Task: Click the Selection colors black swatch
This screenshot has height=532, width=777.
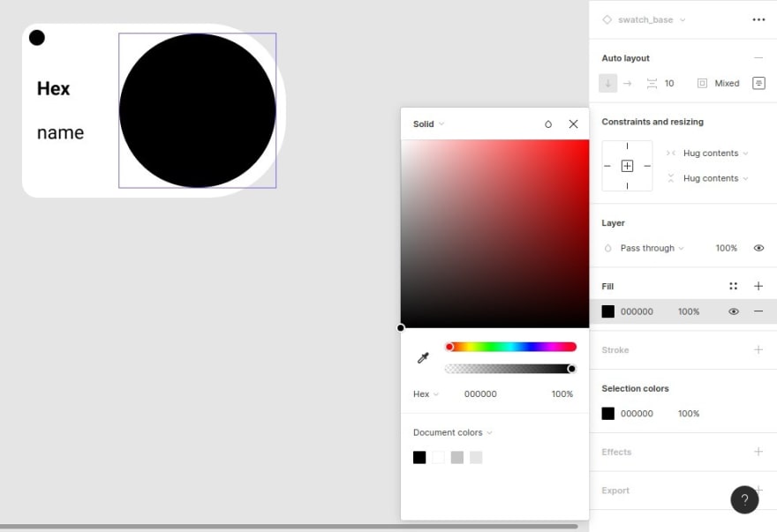Action: point(608,414)
